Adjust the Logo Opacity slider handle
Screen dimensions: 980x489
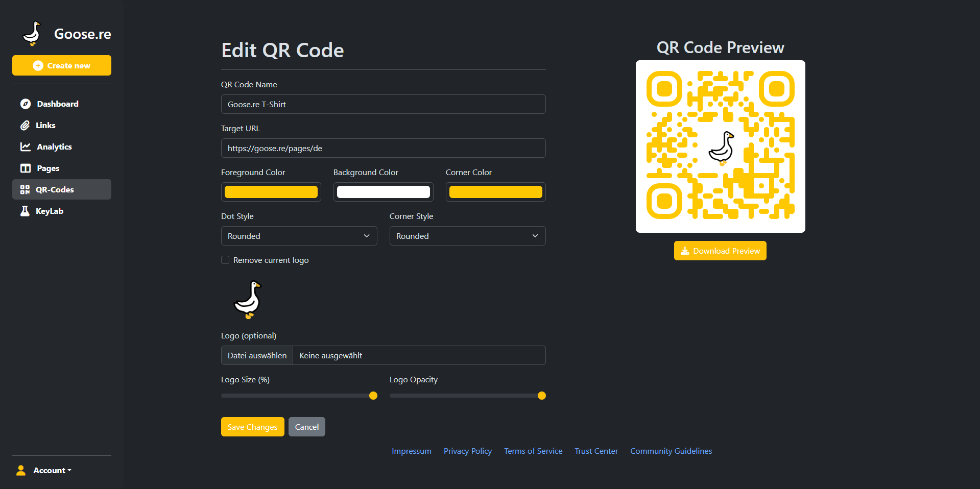[541, 395]
